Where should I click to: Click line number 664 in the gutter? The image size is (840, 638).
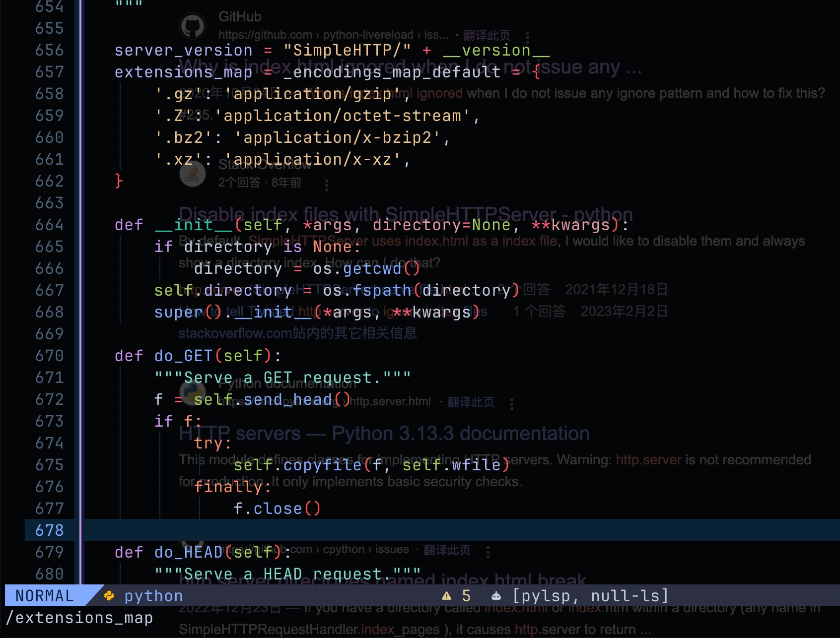click(x=50, y=225)
